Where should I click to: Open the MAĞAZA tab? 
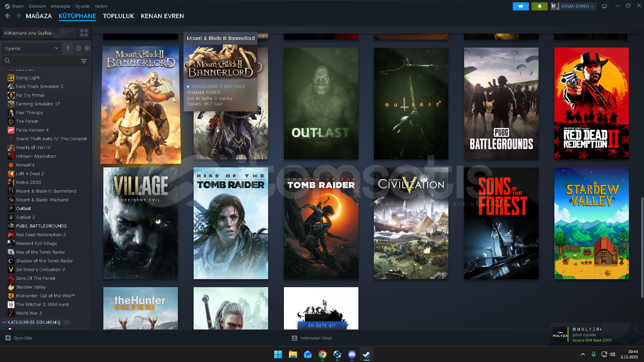tap(39, 16)
